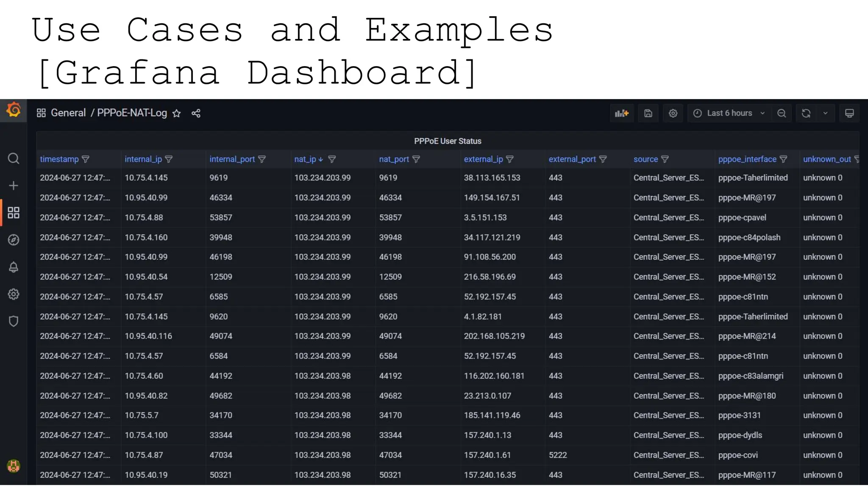Click the PPPoE User Status panel title
This screenshot has width=868, height=488.
(448, 141)
